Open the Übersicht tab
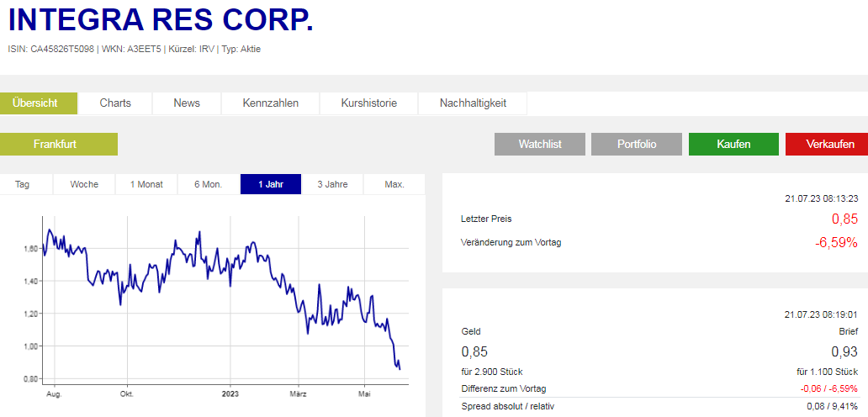This screenshot has width=868, height=417. coord(38,103)
